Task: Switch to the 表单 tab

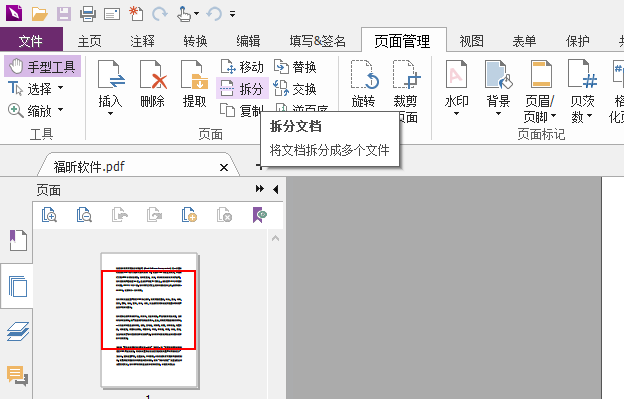Action: click(525, 41)
